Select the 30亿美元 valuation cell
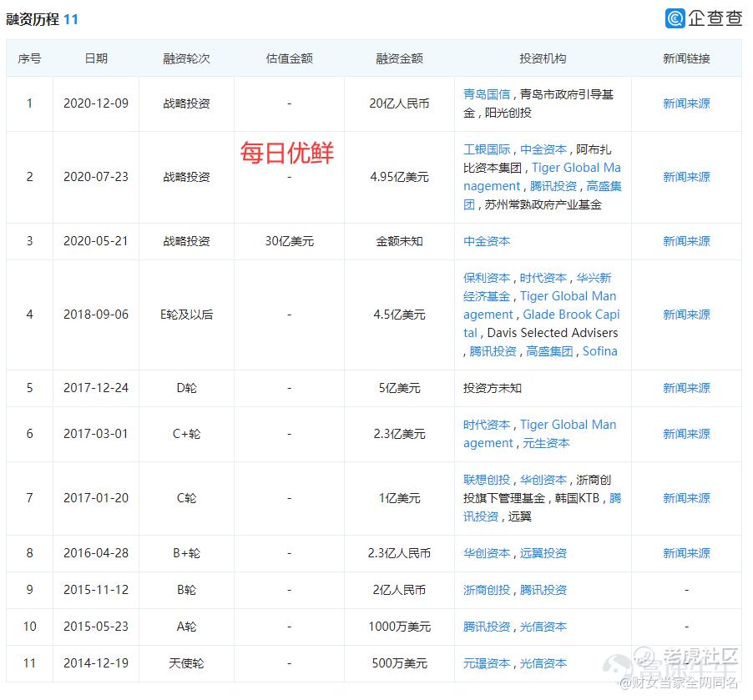 pyautogui.click(x=289, y=241)
